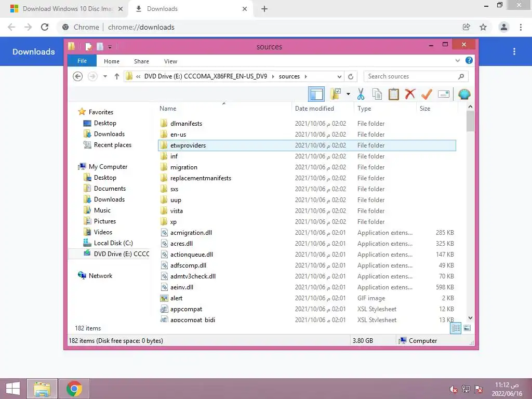Select Music in navigation pane
Viewport: 532px width, 399px height.
[x=102, y=210]
